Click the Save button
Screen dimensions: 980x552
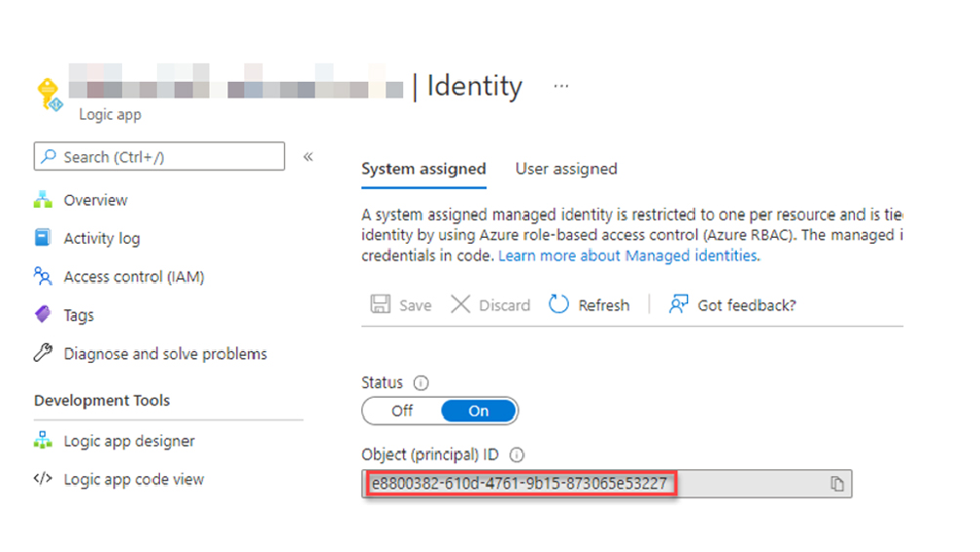pos(401,305)
